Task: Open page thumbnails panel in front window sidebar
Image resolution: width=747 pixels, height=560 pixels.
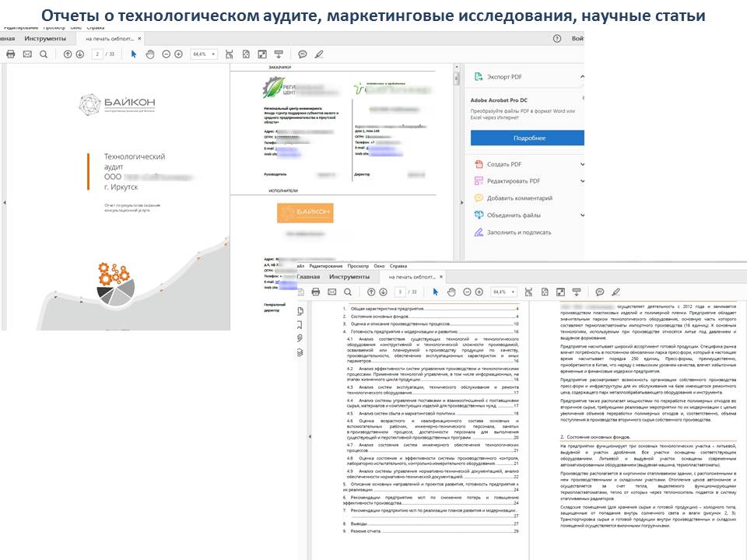Action: click(x=300, y=311)
